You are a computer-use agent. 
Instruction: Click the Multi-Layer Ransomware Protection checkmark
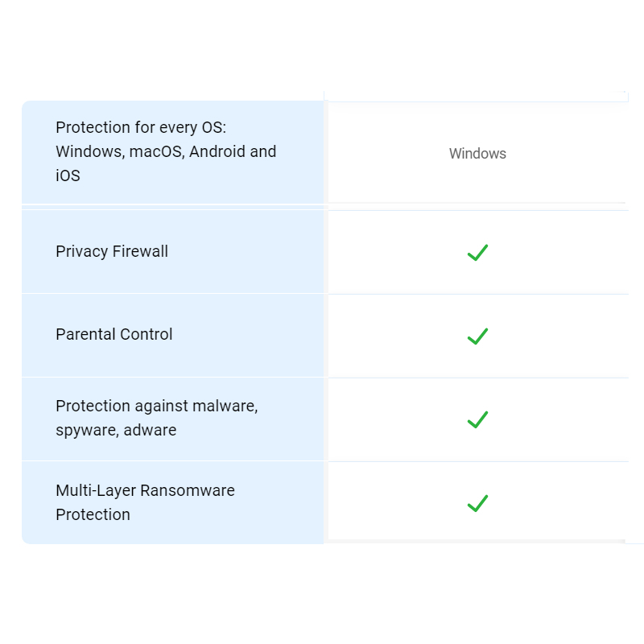(x=477, y=504)
